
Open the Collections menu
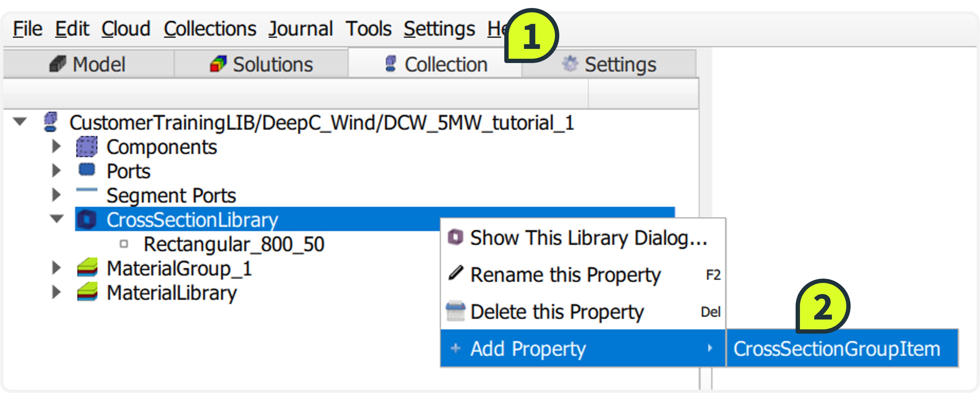(210, 29)
